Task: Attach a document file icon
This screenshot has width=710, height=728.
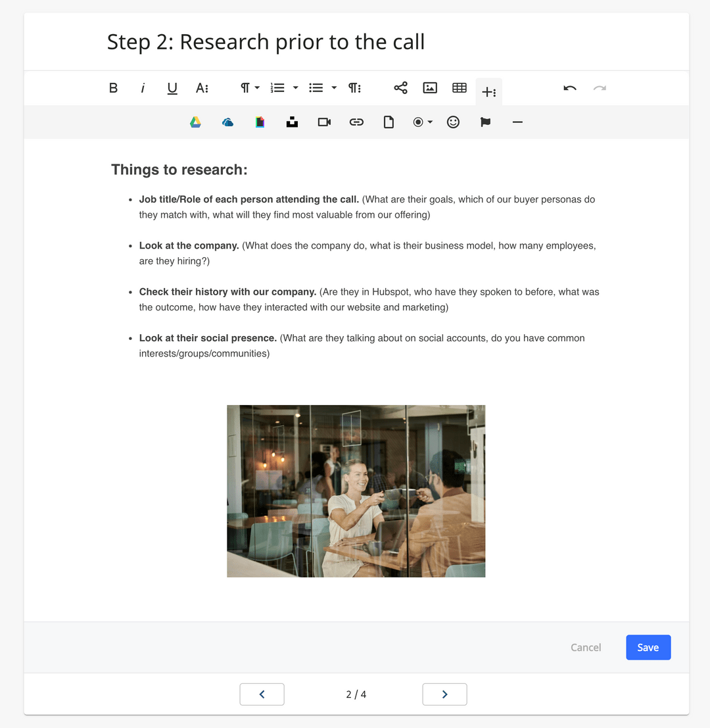Action: (x=389, y=122)
